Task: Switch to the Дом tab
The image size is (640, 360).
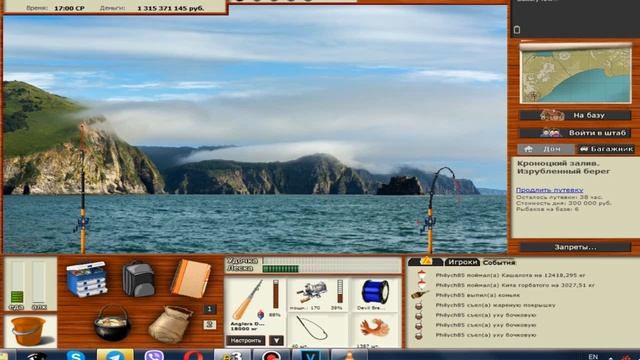Action: pos(545,149)
